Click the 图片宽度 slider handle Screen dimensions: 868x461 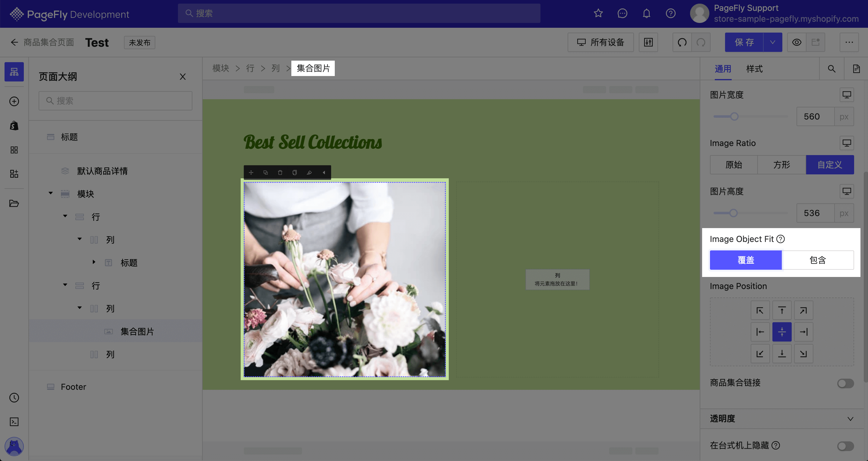[x=734, y=116]
